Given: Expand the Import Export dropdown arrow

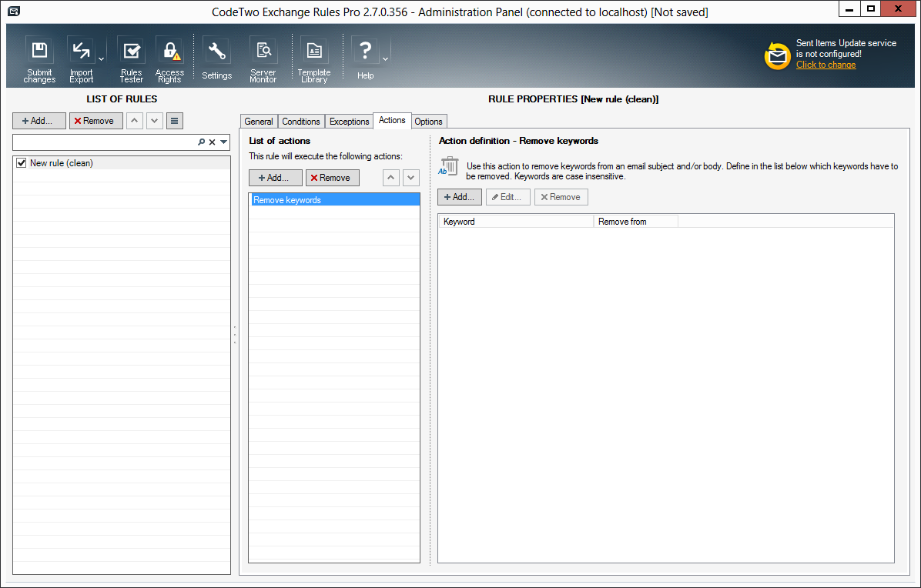Looking at the screenshot, I should (x=101, y=58).
